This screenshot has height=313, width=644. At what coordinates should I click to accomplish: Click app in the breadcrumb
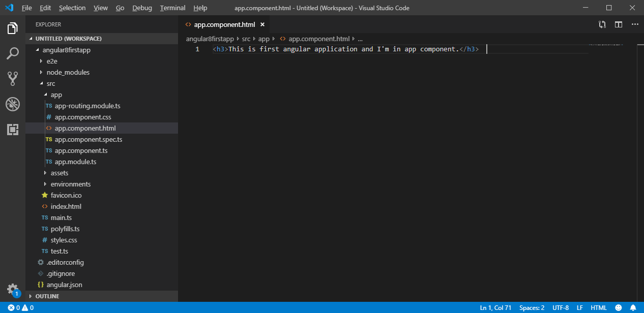264,39
